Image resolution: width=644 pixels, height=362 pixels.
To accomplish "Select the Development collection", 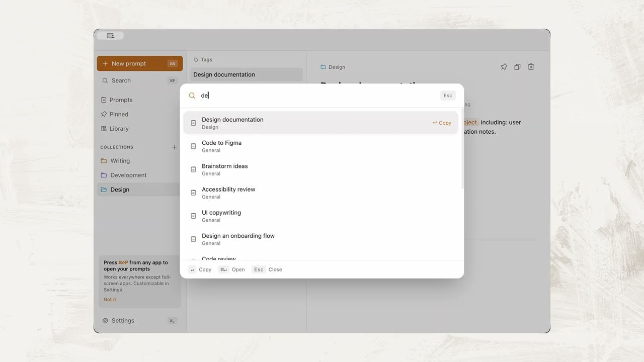I will 138,175.
